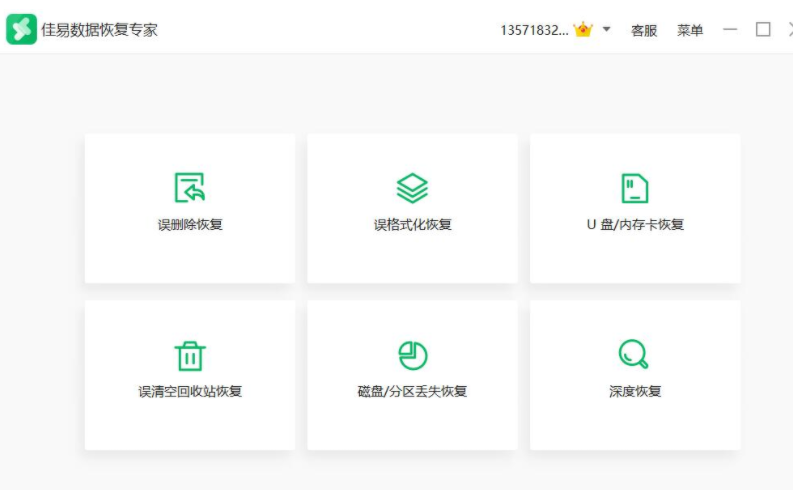Click the VIP crown icon

click(583, 29)
